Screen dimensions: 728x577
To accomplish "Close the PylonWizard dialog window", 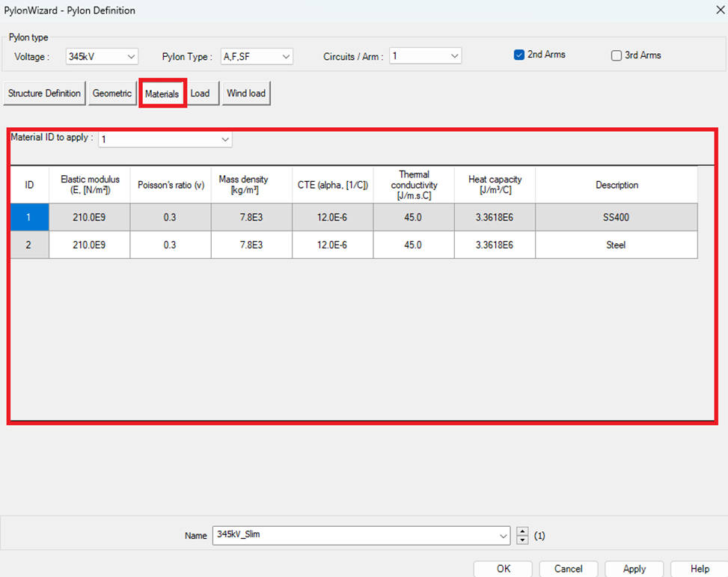I will pyautogui.click(x=710, y=10).
